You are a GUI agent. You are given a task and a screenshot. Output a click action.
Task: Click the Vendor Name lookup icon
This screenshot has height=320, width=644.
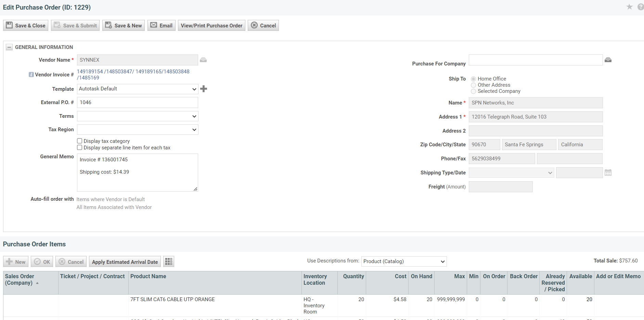point(203,60)
